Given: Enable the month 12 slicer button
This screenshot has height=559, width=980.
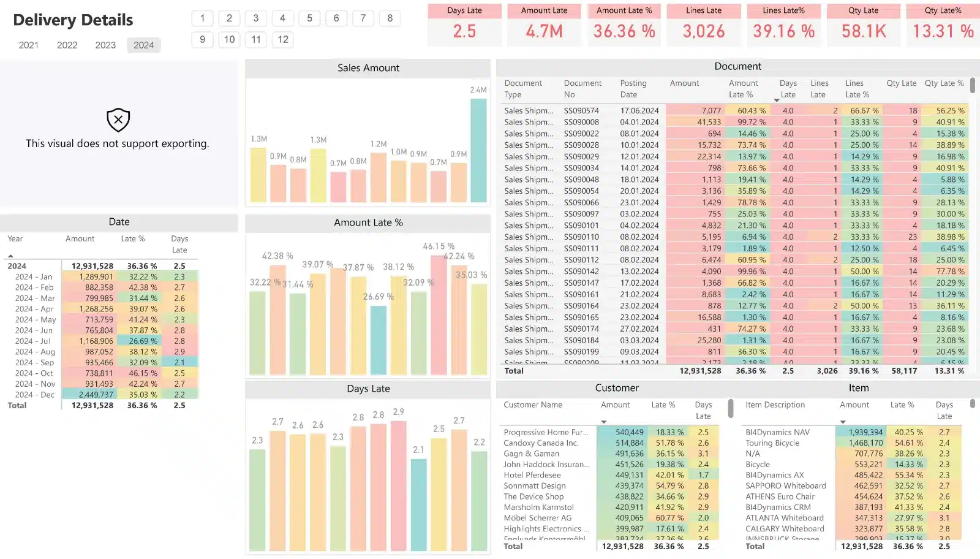Looking at the screenshot, I should (x=282, y=40).
